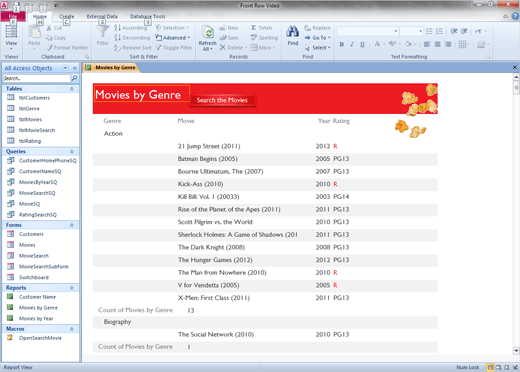Toggle Bold text formatting

342,44
